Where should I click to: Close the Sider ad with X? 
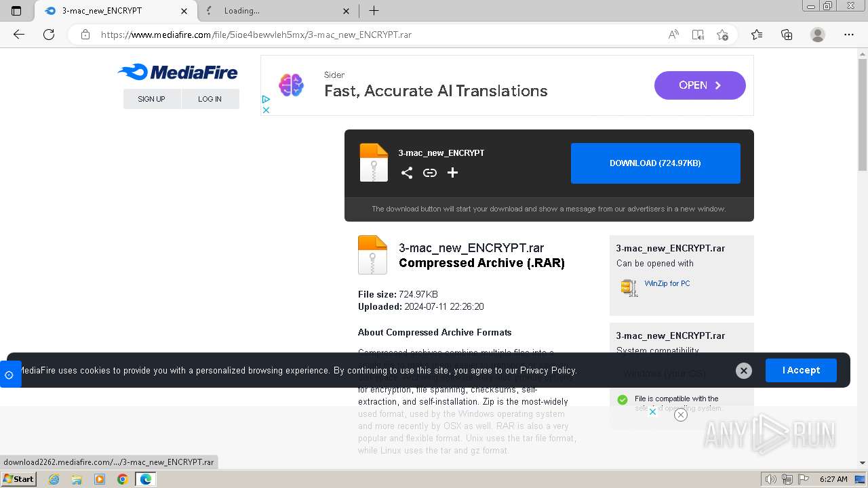coord(266,110)
